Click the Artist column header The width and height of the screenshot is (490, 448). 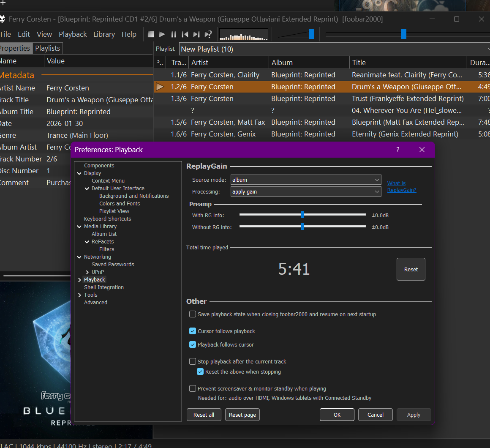click(x=229, y=63)
